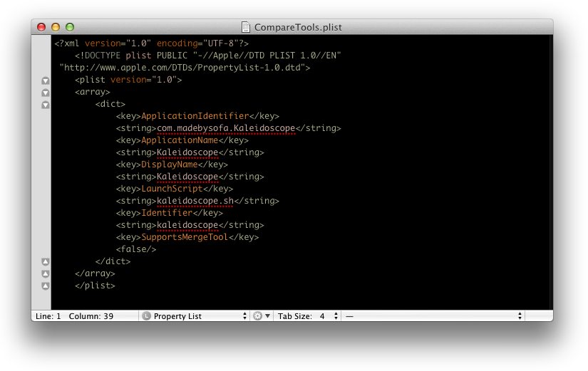Click the yellow minimize window button

pos(56,27)
